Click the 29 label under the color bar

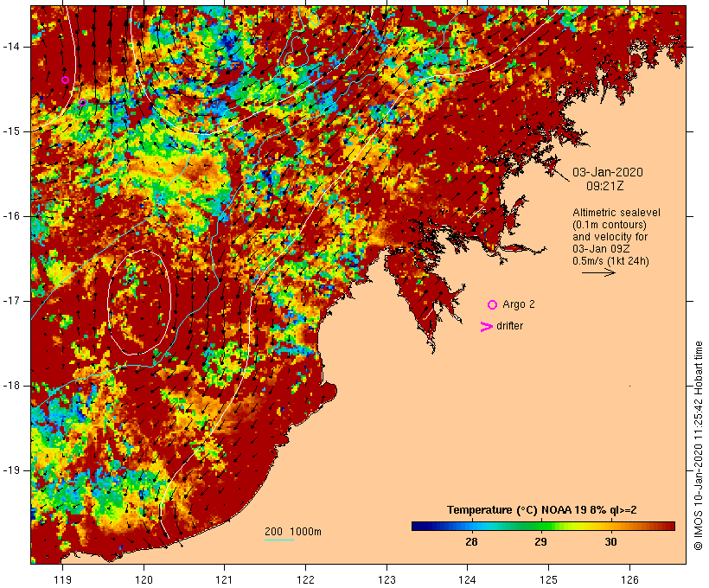pyautogui.click(x=540, y=541)
